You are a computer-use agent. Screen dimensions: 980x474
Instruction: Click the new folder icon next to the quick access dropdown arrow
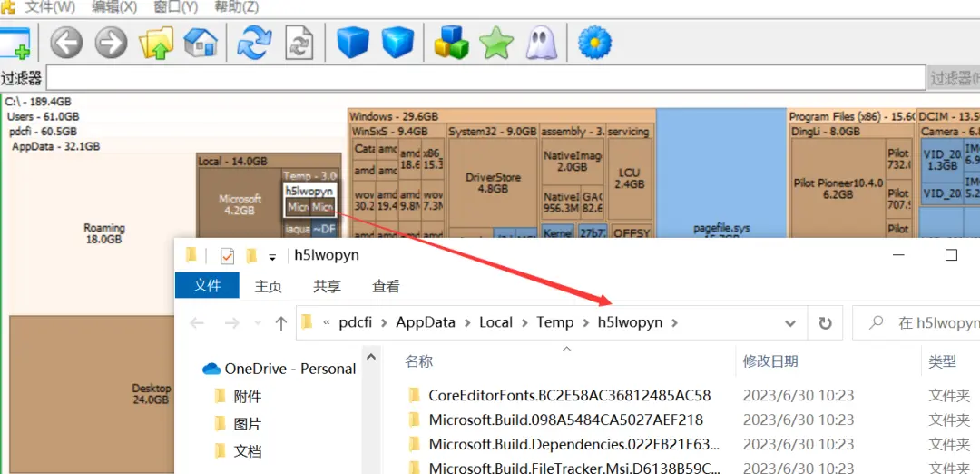(x=252, y=256)
